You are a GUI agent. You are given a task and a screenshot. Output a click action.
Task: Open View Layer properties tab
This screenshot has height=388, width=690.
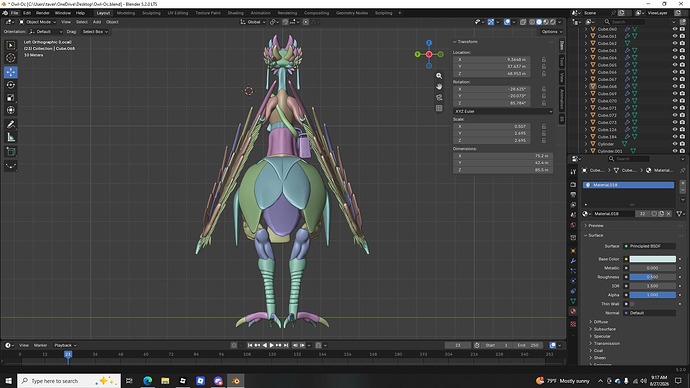pyautogui.click(x=573, y=205)
